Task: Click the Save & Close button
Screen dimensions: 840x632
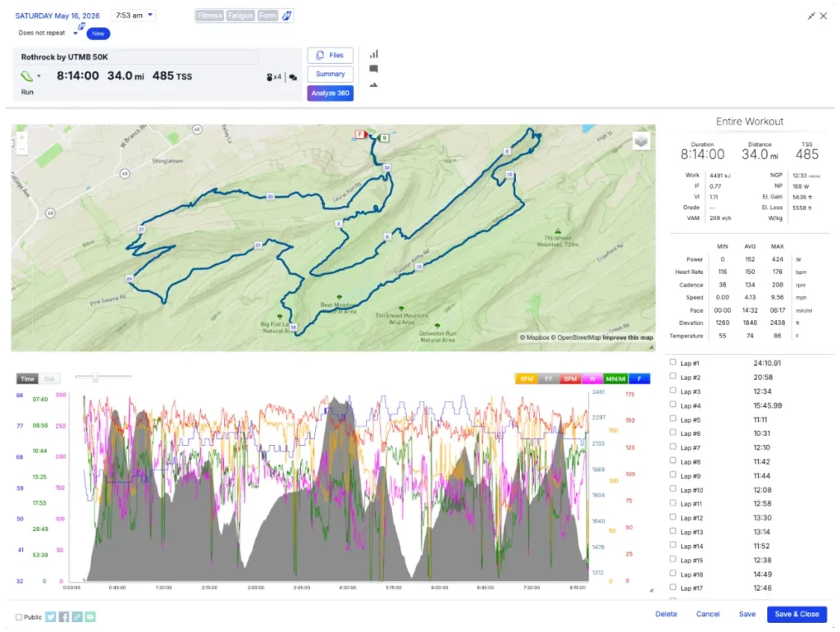Action: pos(797,614)
